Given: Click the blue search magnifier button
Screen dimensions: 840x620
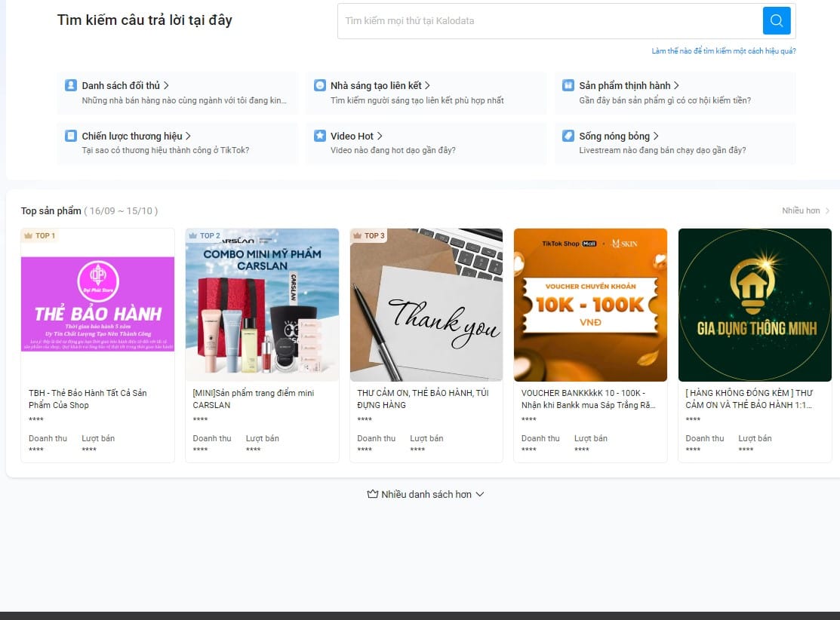Looking at the screenshot, I should 777,20.
